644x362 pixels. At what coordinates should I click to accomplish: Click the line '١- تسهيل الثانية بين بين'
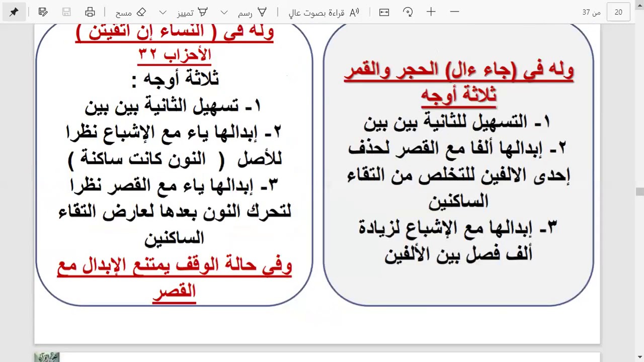pos(173,106)
